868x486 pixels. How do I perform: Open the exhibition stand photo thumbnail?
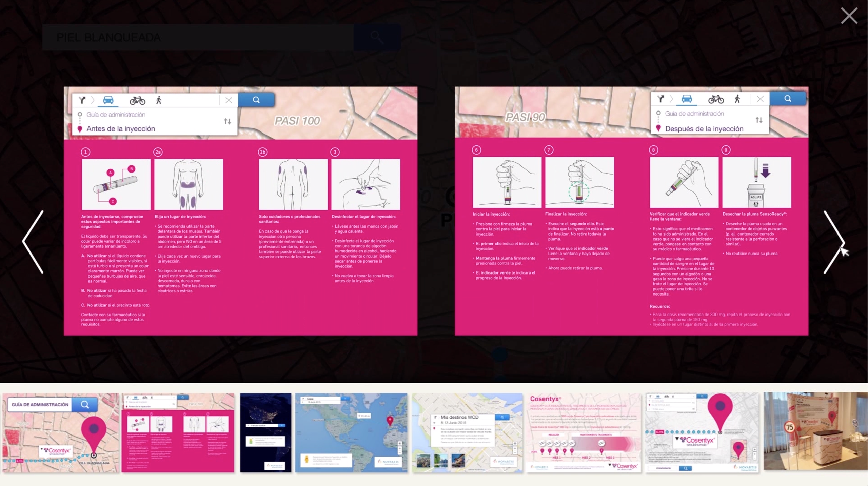tap(815, 431)
